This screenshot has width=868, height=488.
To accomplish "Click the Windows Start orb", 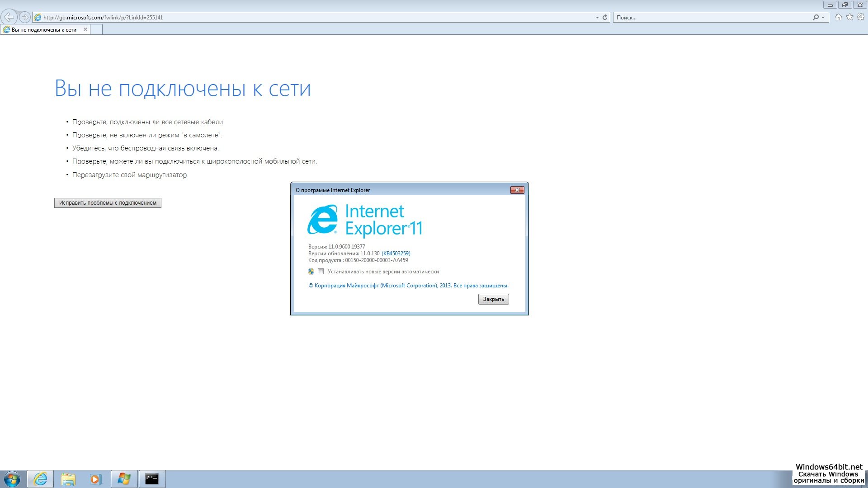I will pyautogui.click(x=12, y=479).
